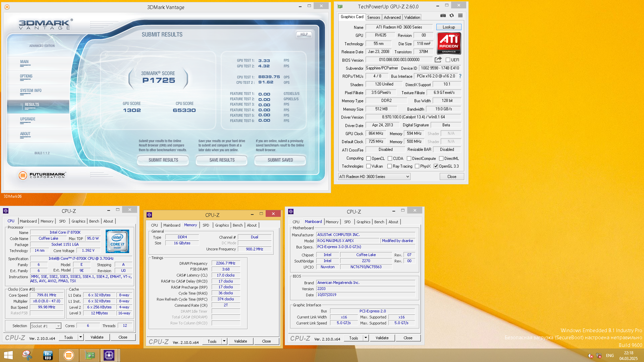Screen dimensions: 644x362
Task: Click the Help button in 3DMark
Action: click(x=304, y=34)
